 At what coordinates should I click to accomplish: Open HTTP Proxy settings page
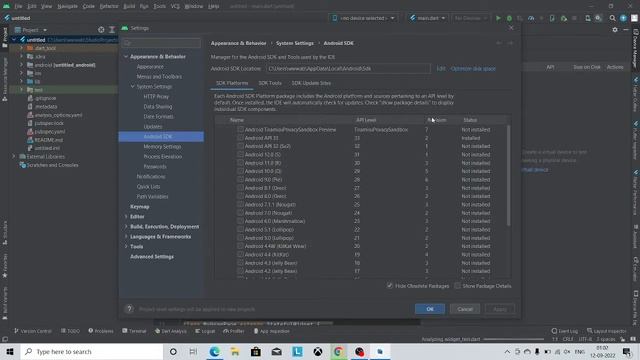156,96
